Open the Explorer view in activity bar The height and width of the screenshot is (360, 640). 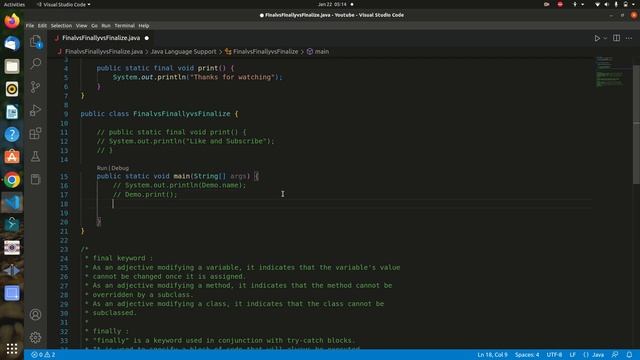36,41
